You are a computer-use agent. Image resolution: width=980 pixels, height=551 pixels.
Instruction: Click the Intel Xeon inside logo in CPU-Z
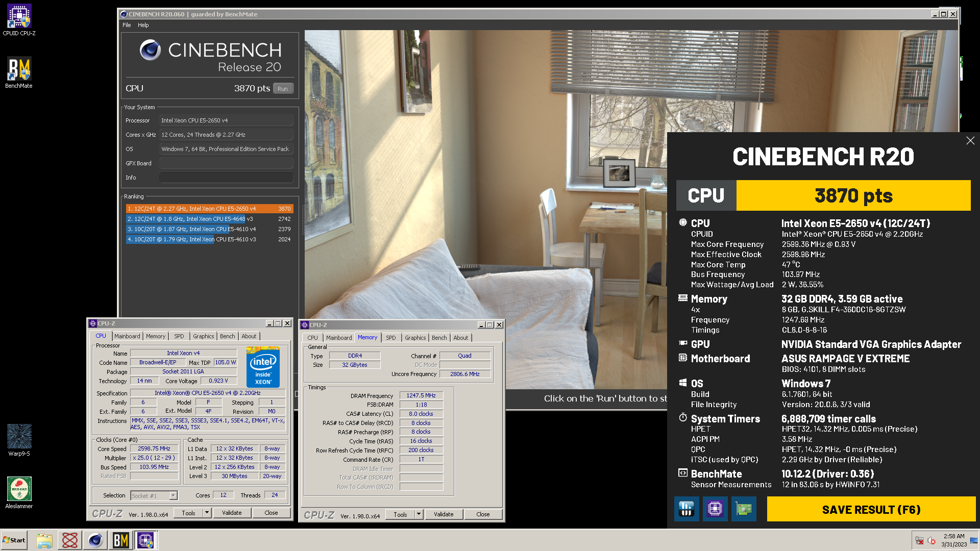click(x=263, y=367)
